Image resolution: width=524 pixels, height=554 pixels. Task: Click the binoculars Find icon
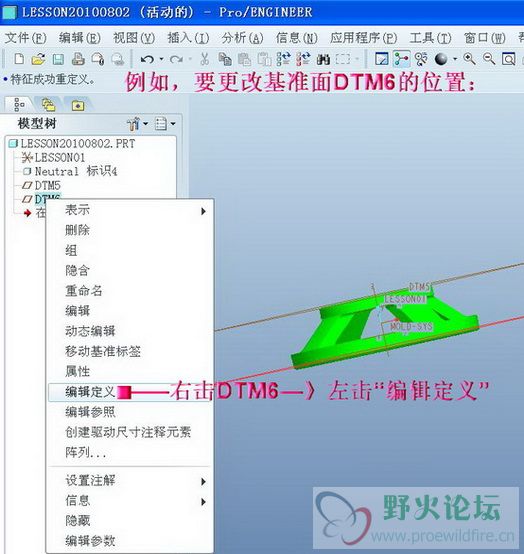[x=323, y=59]
